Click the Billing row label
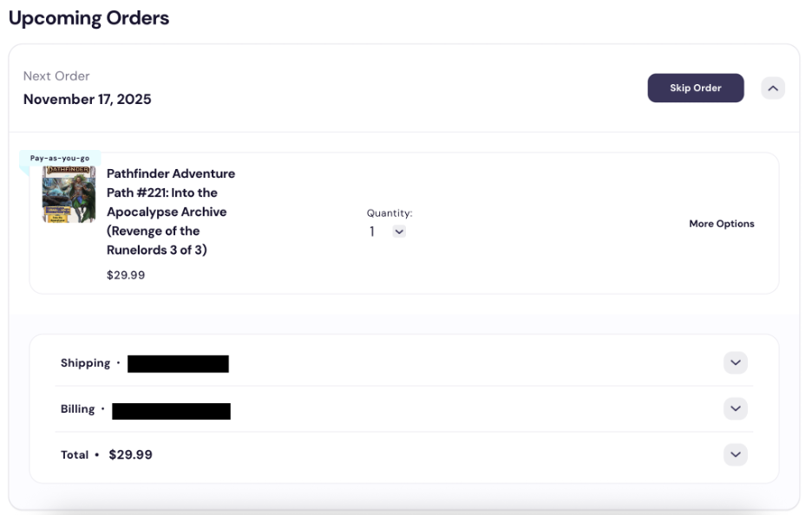Viewport: 812px width, 515px height. click(x=77, y=409)
